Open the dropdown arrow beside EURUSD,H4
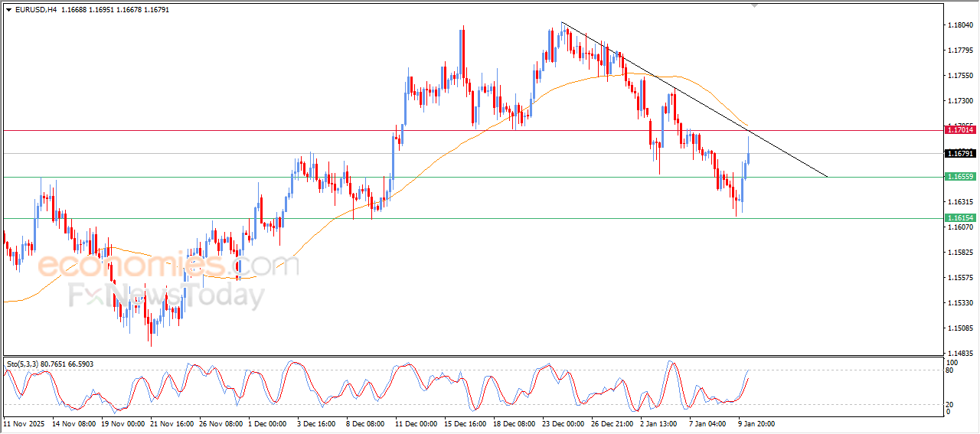This screenshot has height=434, width=980. [8, 9]
